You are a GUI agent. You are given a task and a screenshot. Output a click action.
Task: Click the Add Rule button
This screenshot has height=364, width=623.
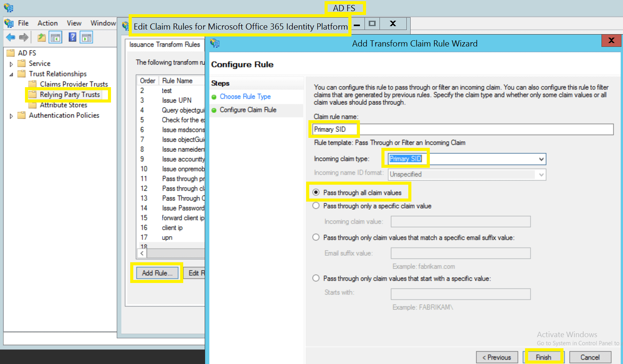click(x=157, y=273)
